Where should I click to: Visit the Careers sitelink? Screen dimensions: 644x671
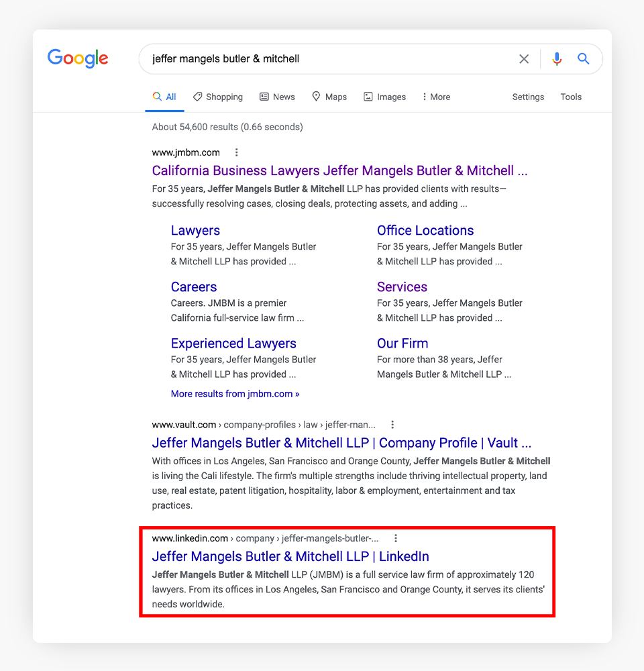coord(194,287)
